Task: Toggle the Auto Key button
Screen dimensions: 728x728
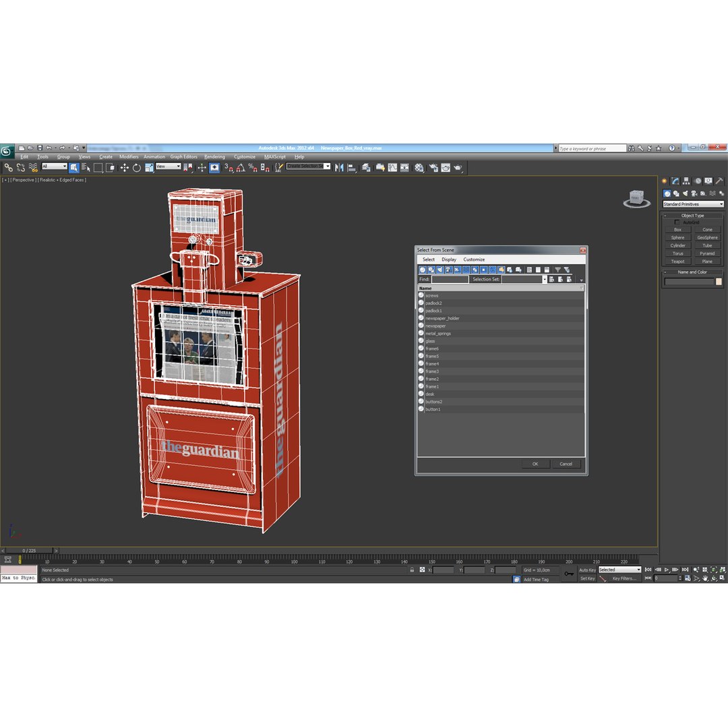Action: (587, 570)
